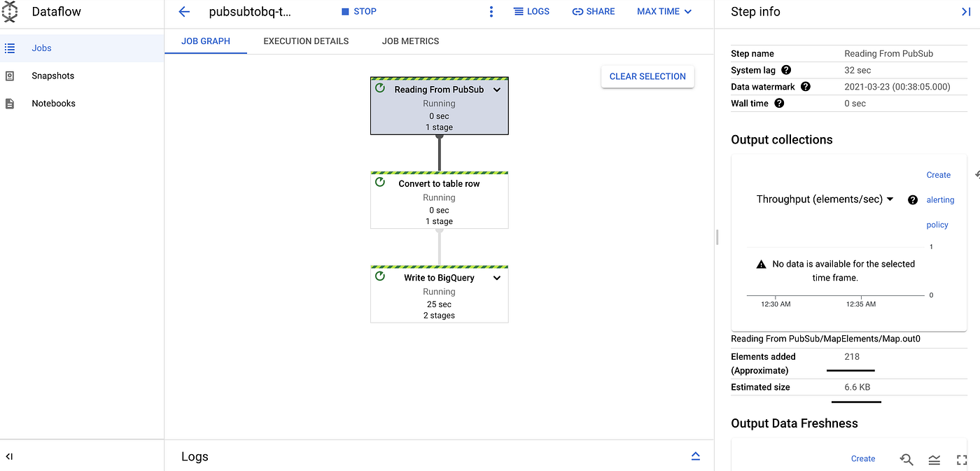Expand the Logs panel with up arrow
This screenshot has width=980, height=471.
click(x=696, y=456)
